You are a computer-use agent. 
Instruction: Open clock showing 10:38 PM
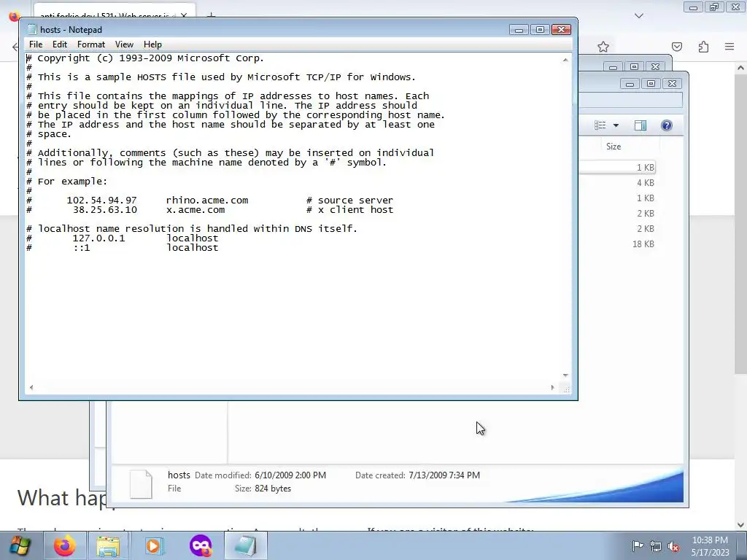[x=710, y=546]
